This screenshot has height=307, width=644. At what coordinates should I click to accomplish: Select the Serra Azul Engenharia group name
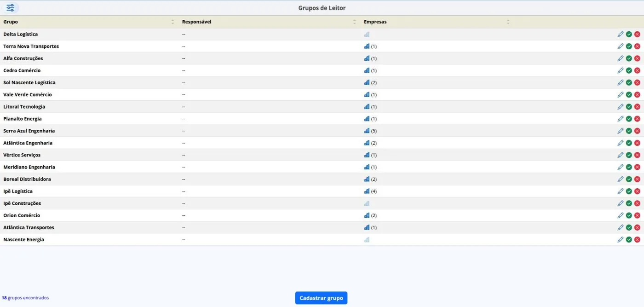tap(29, 131)
